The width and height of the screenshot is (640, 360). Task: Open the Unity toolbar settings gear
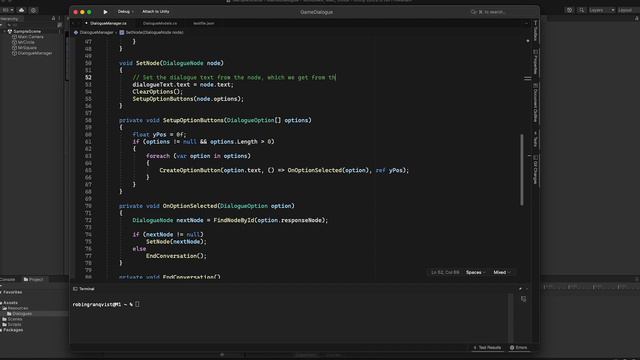pyautogui.click(x=33, y=10)
